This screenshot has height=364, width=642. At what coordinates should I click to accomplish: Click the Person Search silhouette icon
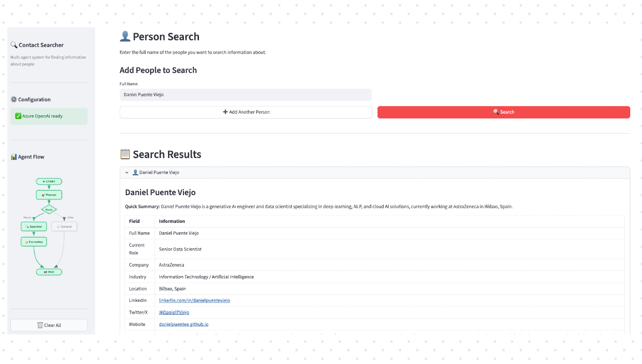pyautogui.click(x=125, y=37)
